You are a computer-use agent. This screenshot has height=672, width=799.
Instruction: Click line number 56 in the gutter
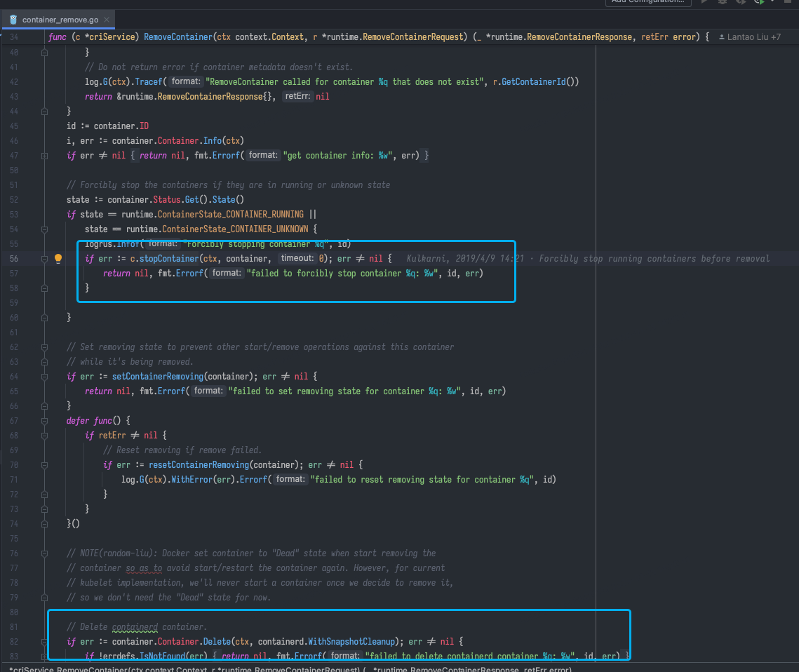(x=14, y=259)
